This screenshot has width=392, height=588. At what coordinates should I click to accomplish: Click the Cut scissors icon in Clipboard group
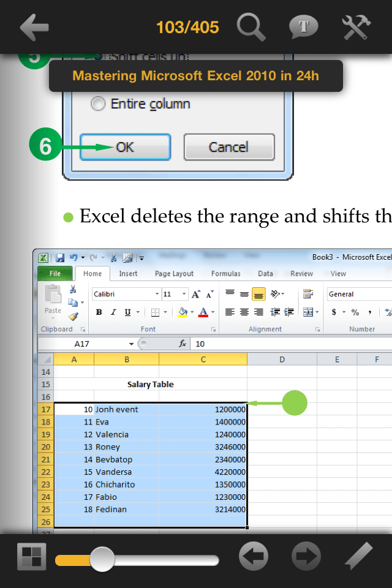pyautogui.click(x=73, y=289)
